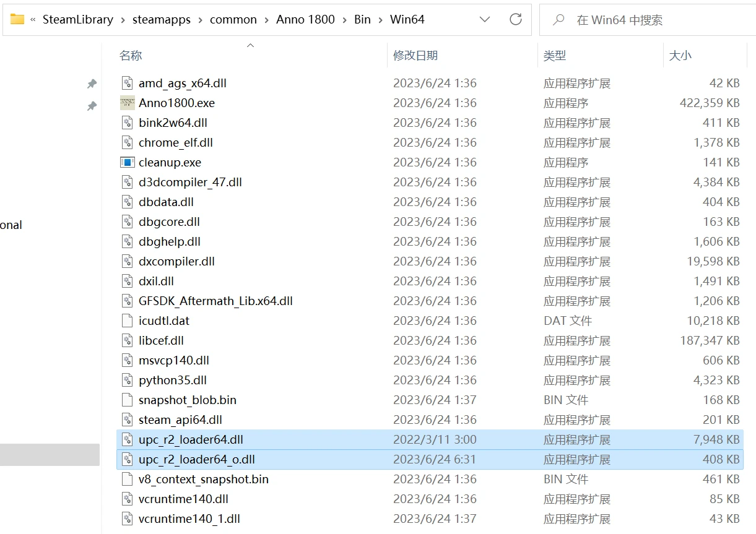756x534 pixels.
Task: Click the lower pin icon in navigation pane
Action: [92, 106]
